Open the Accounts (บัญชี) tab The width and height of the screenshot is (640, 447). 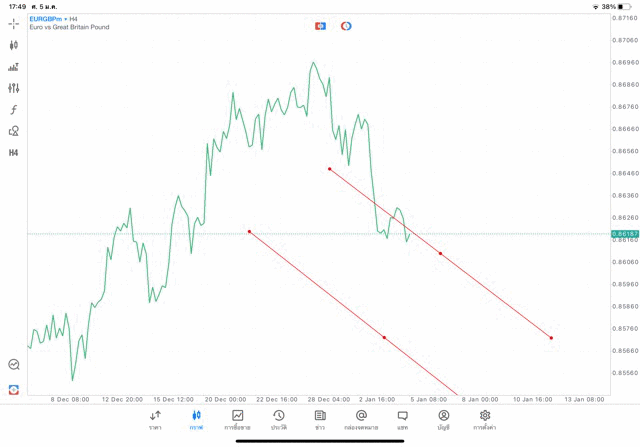point(443,420)
